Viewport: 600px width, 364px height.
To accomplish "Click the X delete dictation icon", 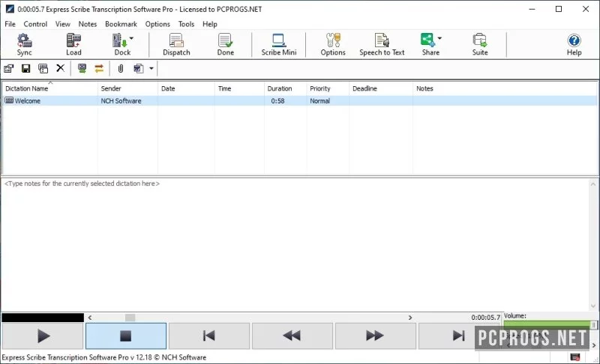I will pyautogui.click(x=61, y=68).
